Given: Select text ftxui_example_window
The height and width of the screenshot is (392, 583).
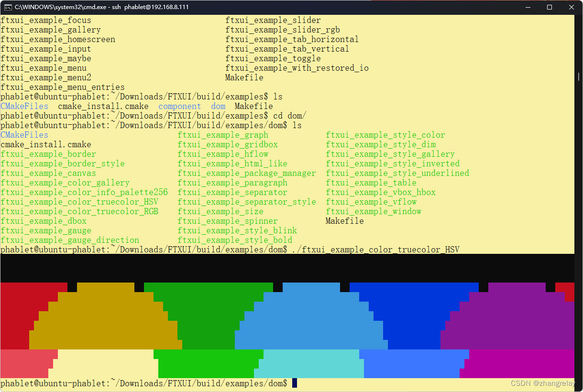Looking at the screenshot, I should (374, 211).
